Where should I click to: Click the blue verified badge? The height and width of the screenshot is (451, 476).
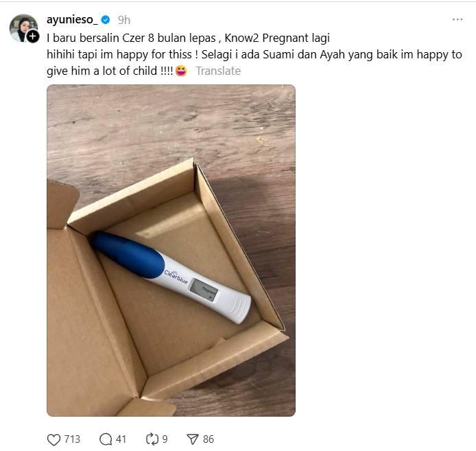point(106,20)
